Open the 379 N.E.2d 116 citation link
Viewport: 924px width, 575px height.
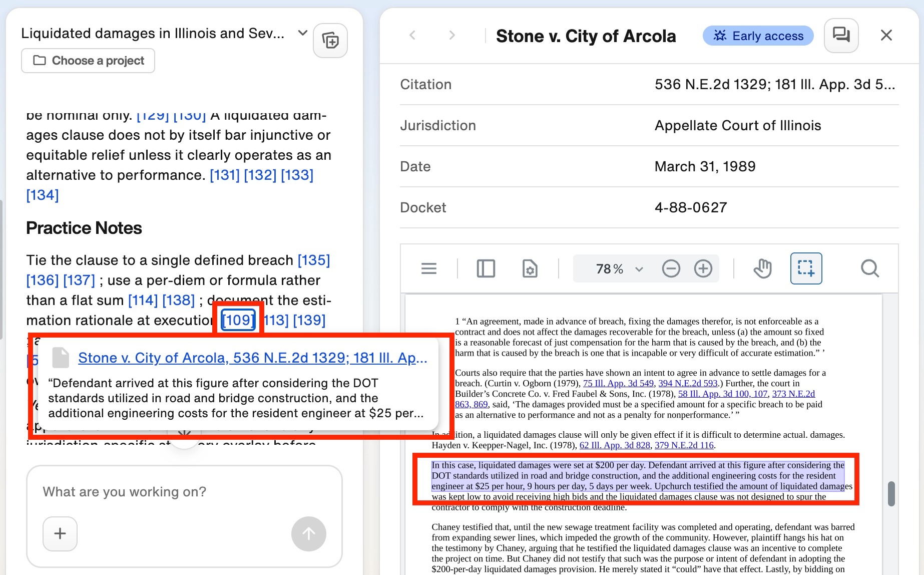click(684, 445)
